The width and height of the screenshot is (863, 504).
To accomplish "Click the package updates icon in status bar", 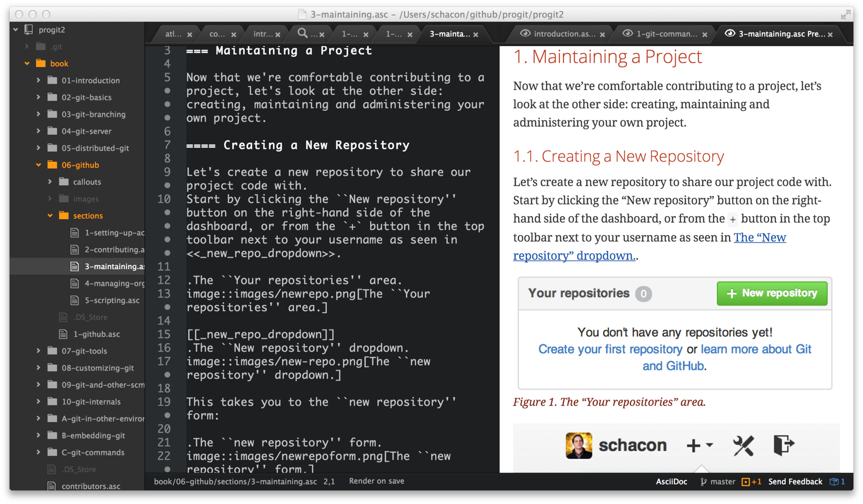I will tap(834, 482).
